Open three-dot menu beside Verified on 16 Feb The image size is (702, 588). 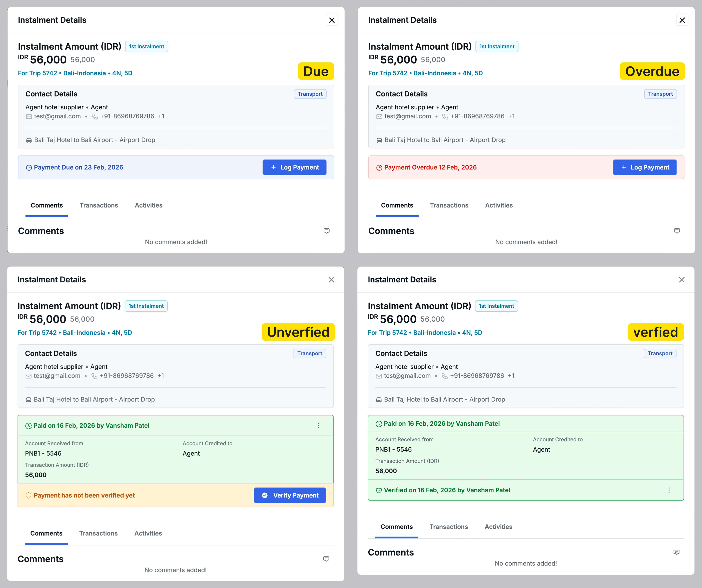(x=669, y=490)
